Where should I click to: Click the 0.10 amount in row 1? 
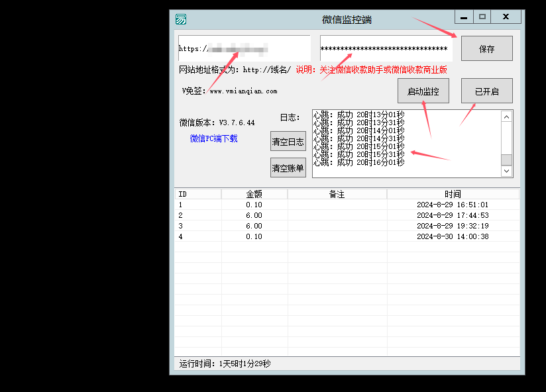254,205
